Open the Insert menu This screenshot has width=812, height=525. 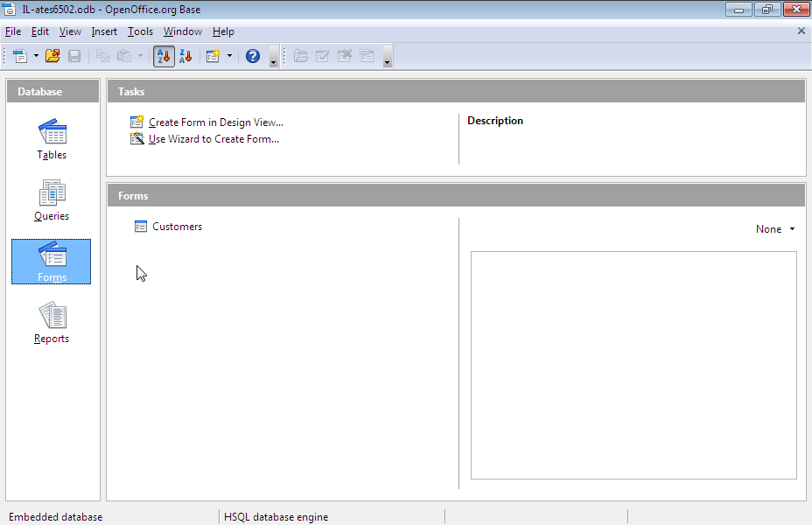(104, 31)
